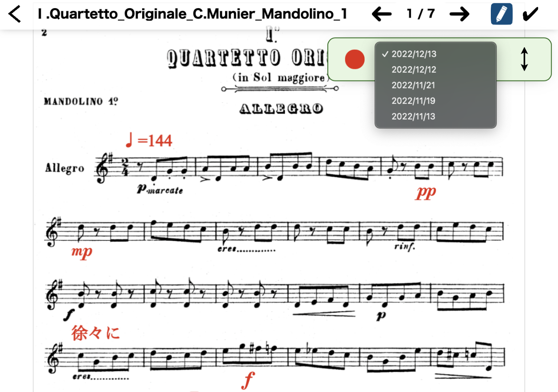Viewport: 558px width, 392px height.
Task: Click the red tempo marking ♩=144
Action: tap(149, 140)
